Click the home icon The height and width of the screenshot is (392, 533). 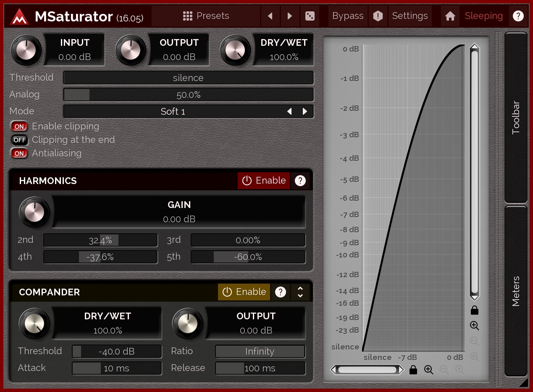click(x=450, y=16)
